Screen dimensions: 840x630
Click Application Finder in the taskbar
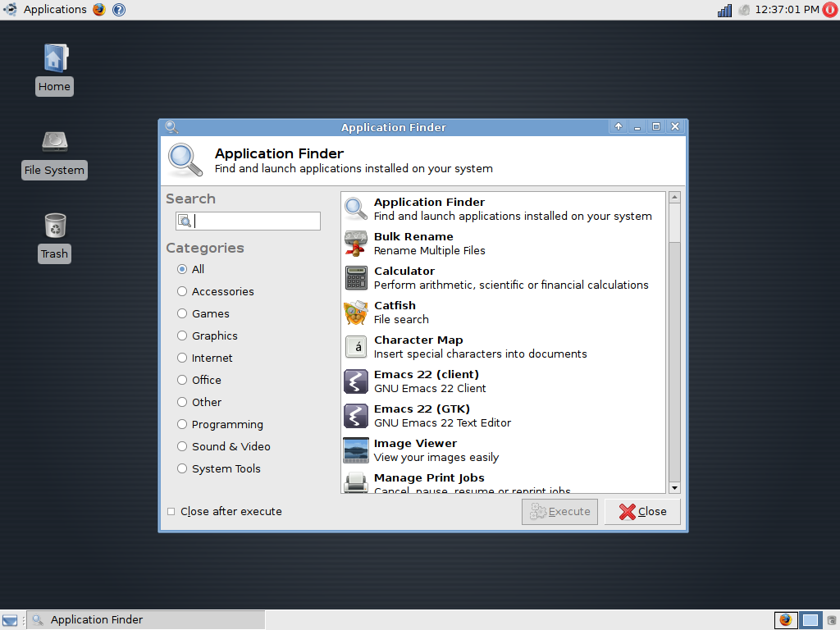[x=97, y=620]
